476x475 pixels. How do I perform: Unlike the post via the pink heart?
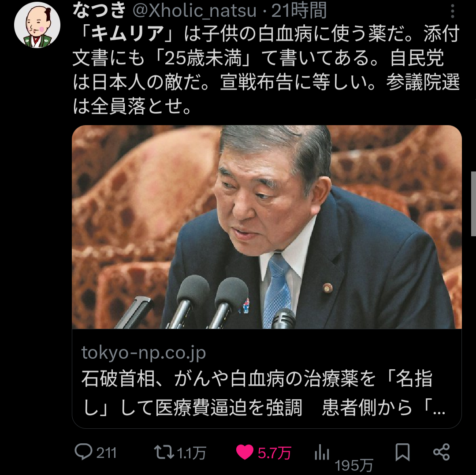[245, 452]
